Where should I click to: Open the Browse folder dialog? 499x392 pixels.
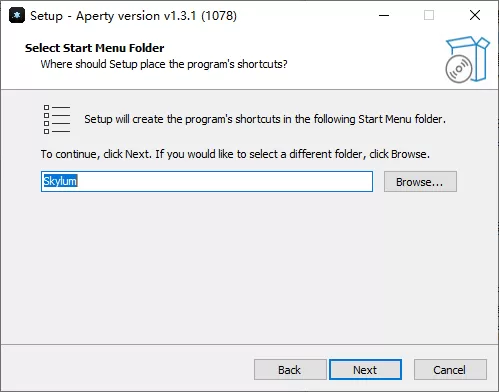click(x=420, y=182)
